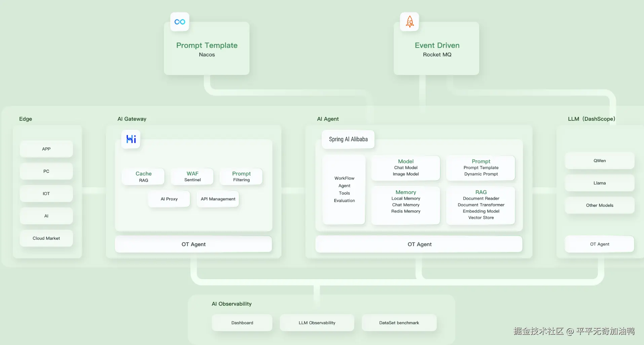Click the 'Embedding Model' text
Viewport: 644px width, 345px height.
[481, 212]
